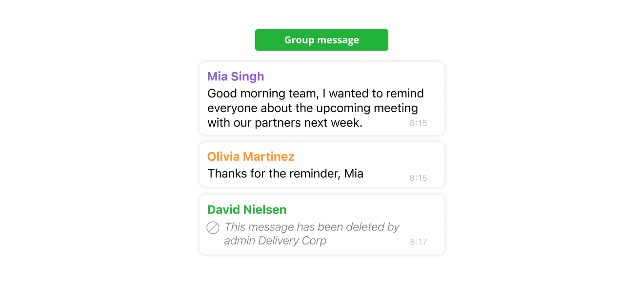The image size is (644, 284).
Task: Select Mia Singh's message bubble
Action: [x=322, y=98]
